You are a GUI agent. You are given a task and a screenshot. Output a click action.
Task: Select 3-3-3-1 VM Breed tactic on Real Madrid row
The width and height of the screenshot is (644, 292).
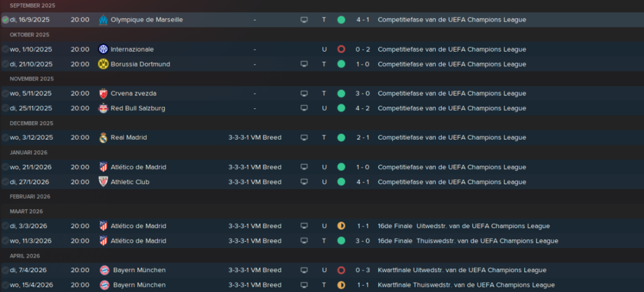tap(255, 137)
